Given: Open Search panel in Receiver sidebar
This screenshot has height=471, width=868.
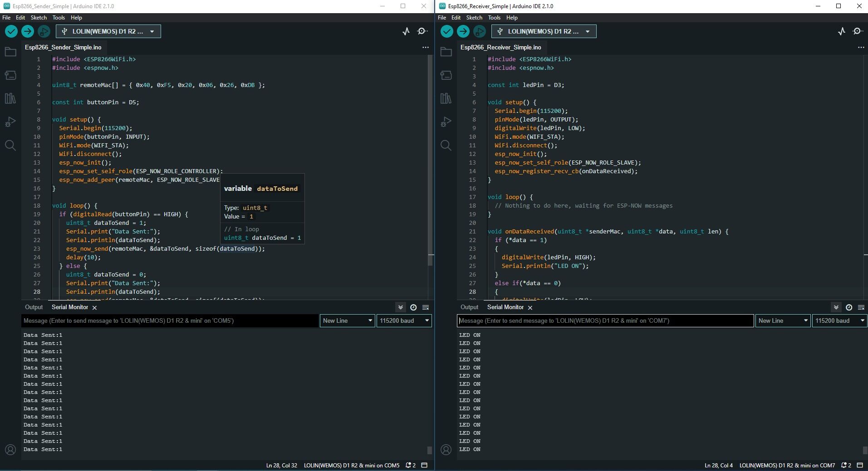Looking at the screenshot, I should point(446,146).
